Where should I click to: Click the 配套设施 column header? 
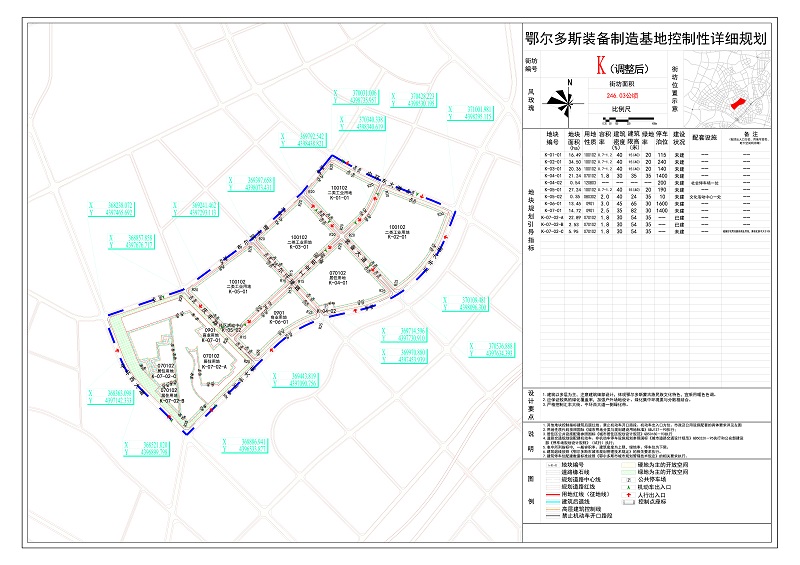(x=705, y=137)
